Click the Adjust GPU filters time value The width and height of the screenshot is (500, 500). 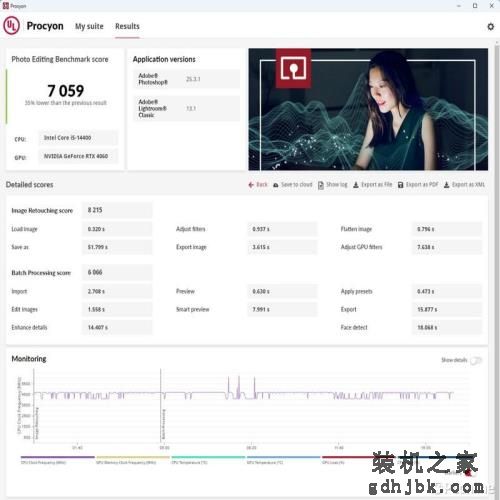tap(447, 247)
